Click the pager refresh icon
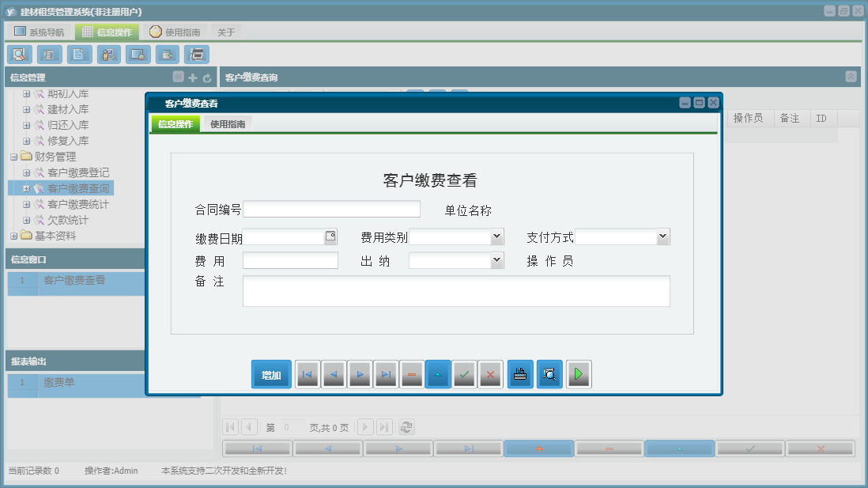868x488 pixels. coord(406,427)
